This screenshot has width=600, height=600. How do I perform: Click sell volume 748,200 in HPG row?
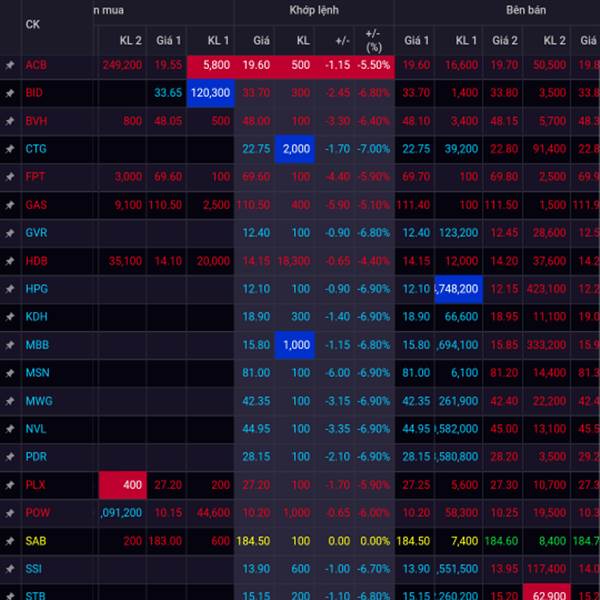(x=458, y=289)
